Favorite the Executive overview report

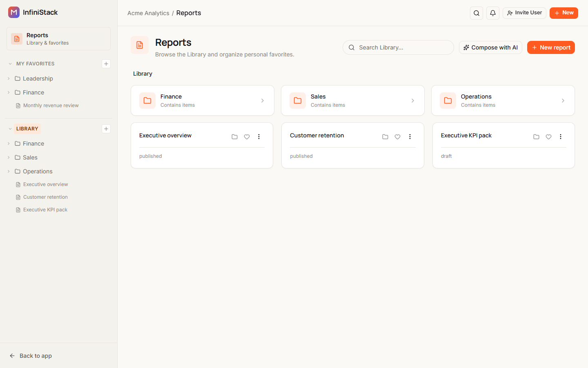pyautogui.click(x=247, y=137)
